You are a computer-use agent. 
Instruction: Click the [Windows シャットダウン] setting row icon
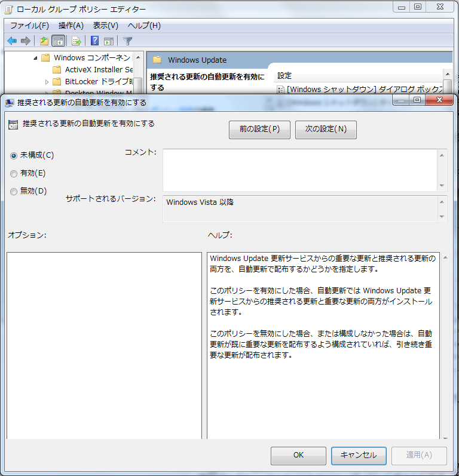[x=280, y=90]
